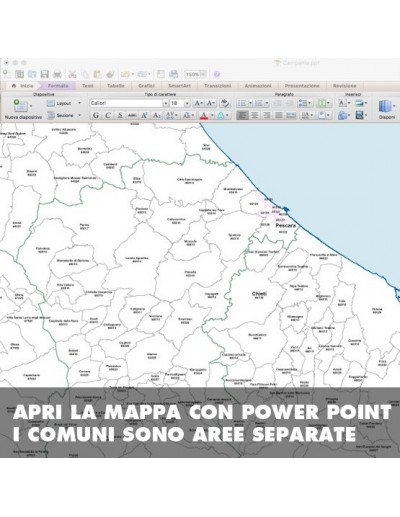Viewport: 400px width, 517px height.
Task: Switch to the SmartArt tab
Action: point(179,86)
